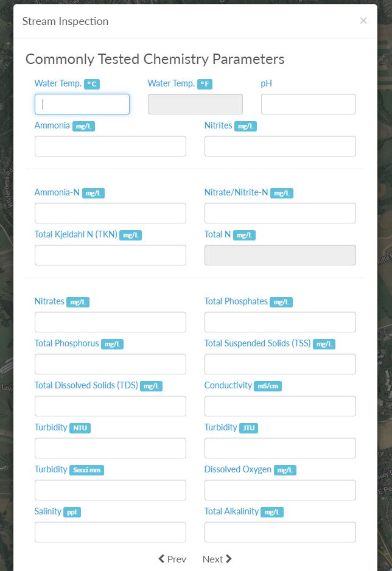Click the Salinity label text

47,511
